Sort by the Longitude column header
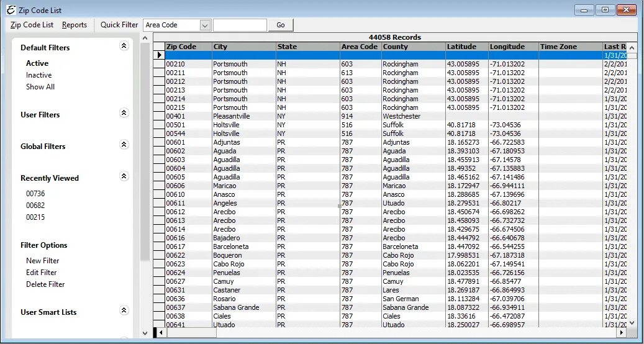Screen dimensions: 644x344 tap(513, 47)
